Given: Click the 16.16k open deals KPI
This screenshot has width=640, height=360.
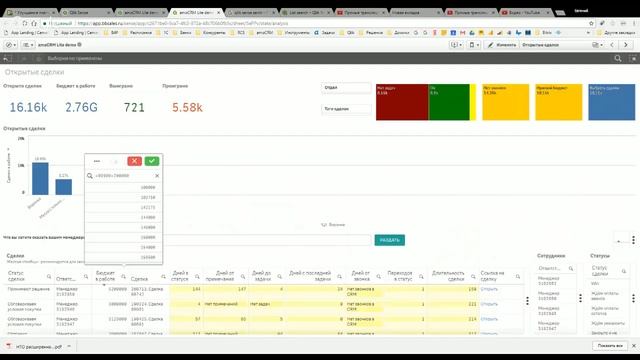Looking at the screenshot, I should point(28,107).
